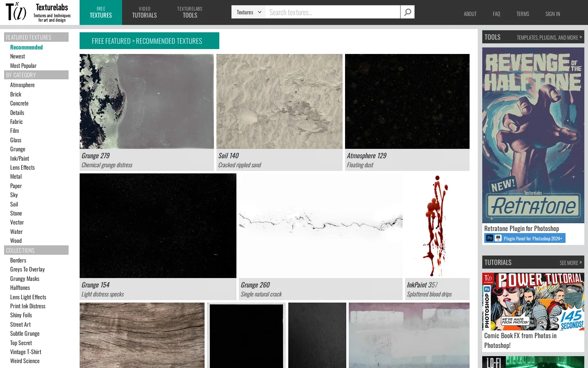Click the Sign In link

553,14
